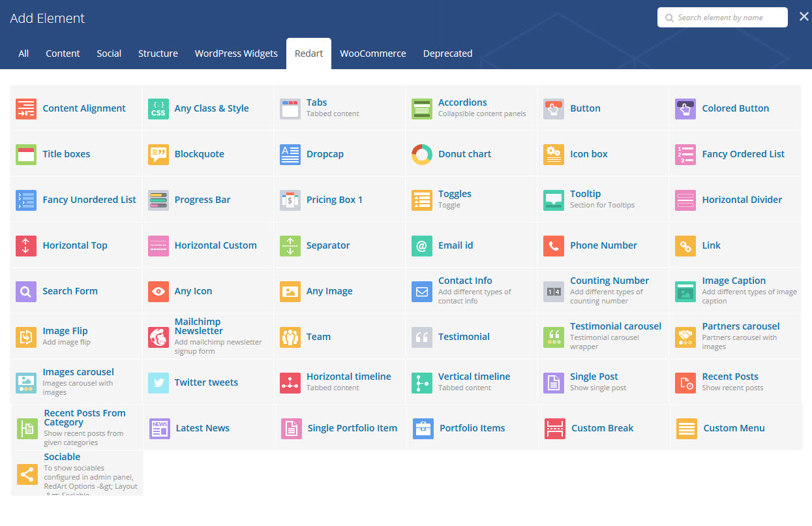
Task: Open the Structure tab
Action: pyautogui.click(x=158, y=54)
